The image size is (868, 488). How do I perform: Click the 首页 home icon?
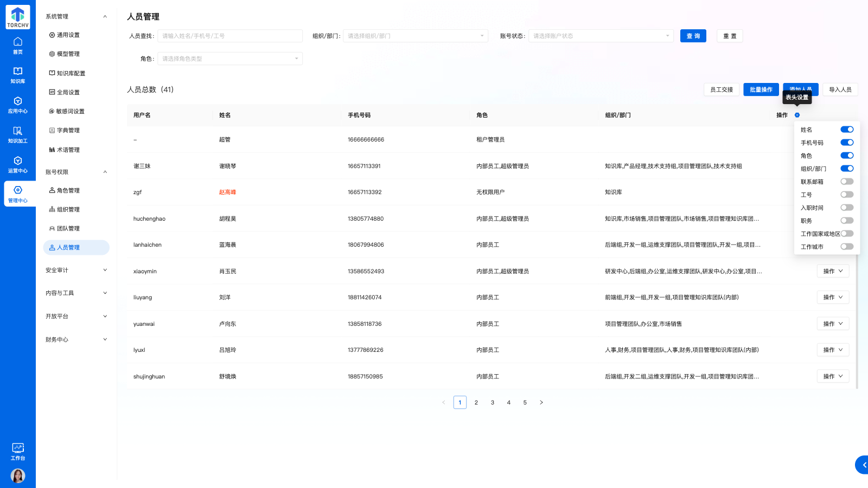(x=18, y=44)
